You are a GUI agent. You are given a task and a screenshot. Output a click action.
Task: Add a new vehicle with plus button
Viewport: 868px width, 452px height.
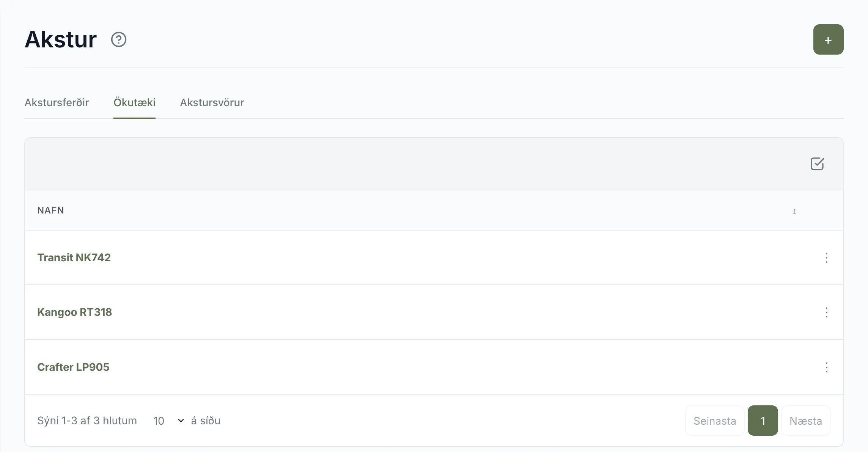pos(828,39)
